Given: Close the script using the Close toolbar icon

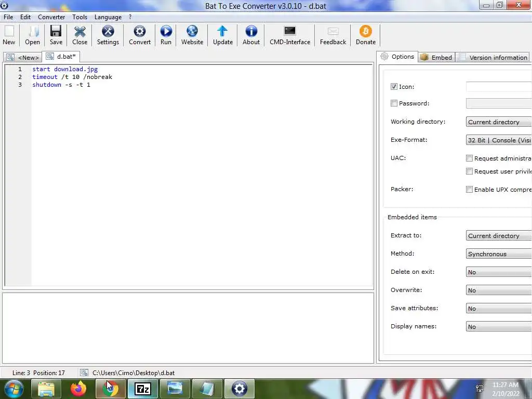Looking at the screenshot, I should pos(79,35).
